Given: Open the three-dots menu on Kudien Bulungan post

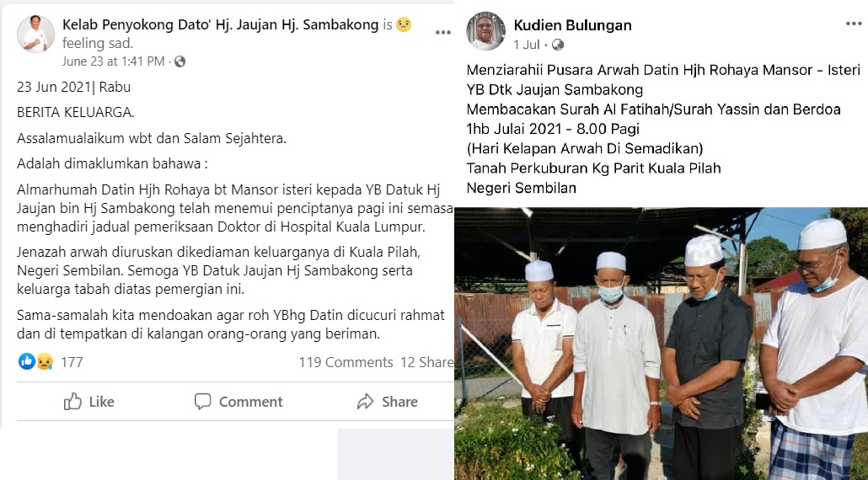Looking at the screenshot, I should click(x=854, y=24).
